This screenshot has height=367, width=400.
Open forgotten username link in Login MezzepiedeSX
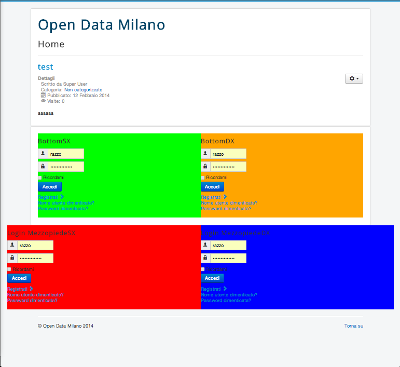35,295
